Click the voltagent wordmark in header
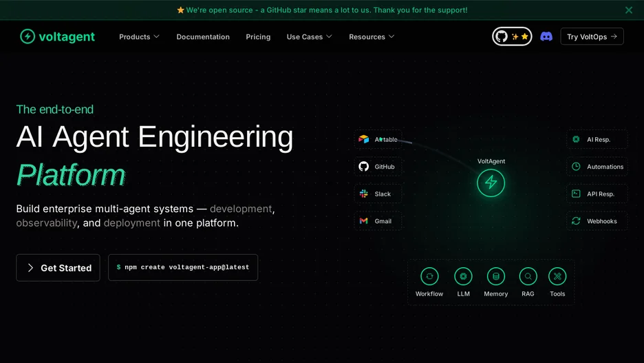The width and height of the screenshot is (644, 363). click(67, 37)
